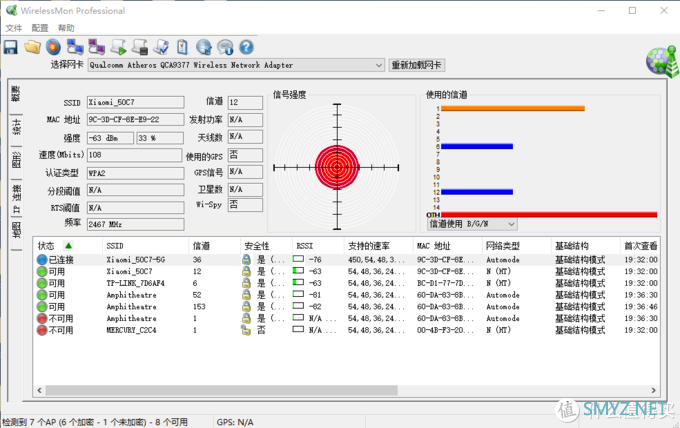This screenshot has width=680, height=428.
Task: Click the clipboard icon in toolbar
Action: pyautogui.click(x=183, y=47)
